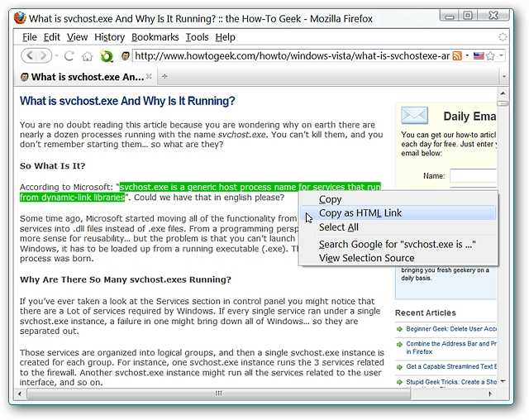This screenshot has height=420, width=529.
Task: Click the green circular extension icon
Action: pyautogui.click(x=107, y=56)
